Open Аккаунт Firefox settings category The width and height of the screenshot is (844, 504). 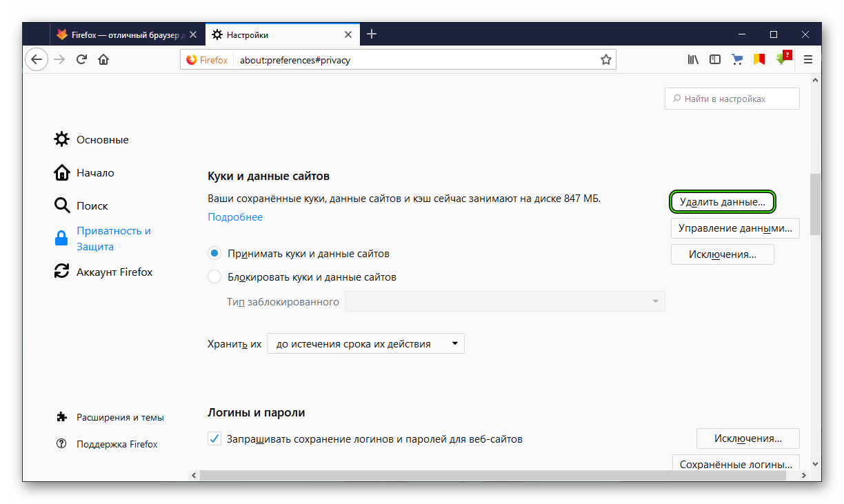(x=114, y=272)
